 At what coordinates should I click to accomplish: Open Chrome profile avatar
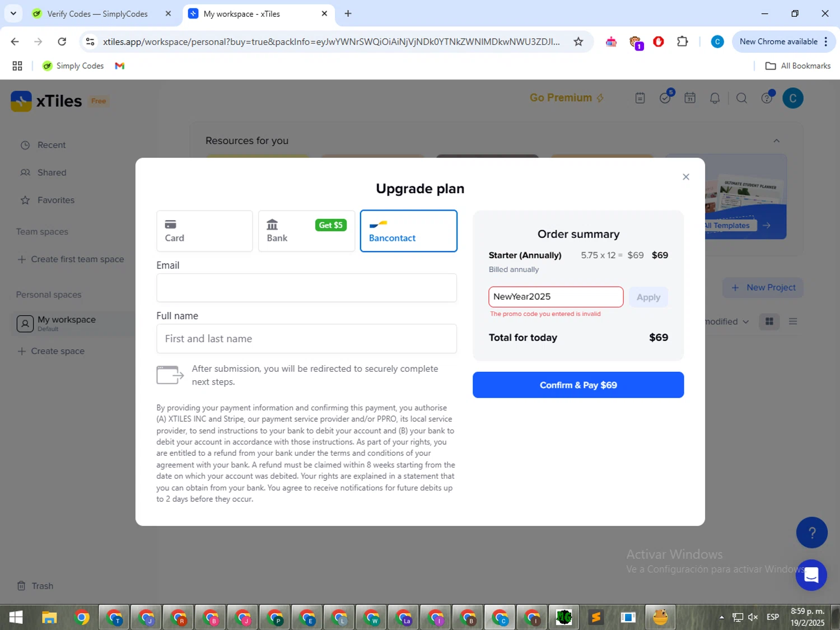tap(717, 41)
